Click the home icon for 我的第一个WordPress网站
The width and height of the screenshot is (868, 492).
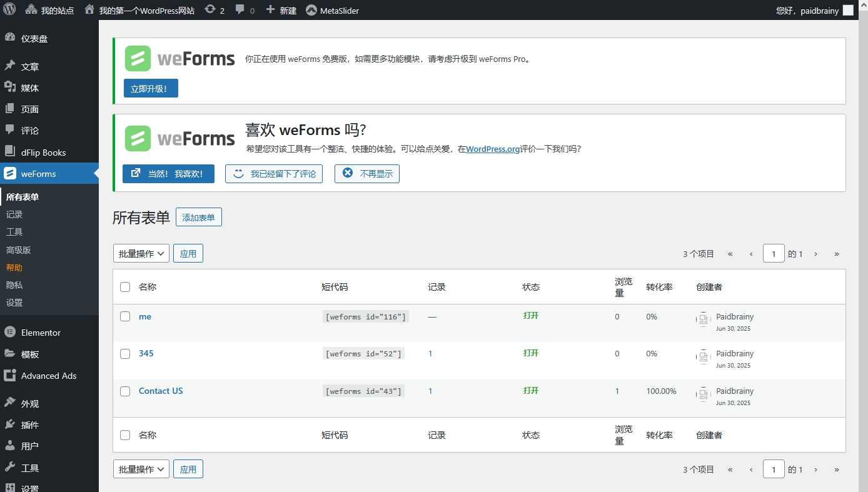tap(89, 10)
